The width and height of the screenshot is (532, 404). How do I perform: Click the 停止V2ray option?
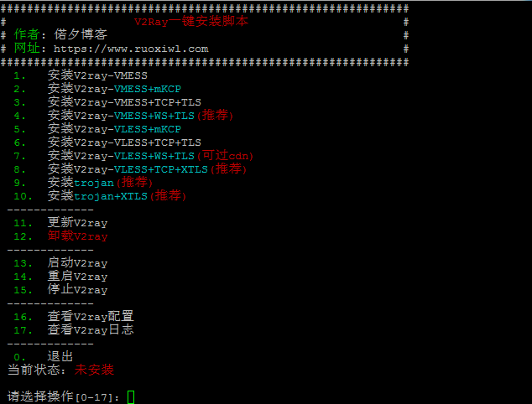point(77,290)
